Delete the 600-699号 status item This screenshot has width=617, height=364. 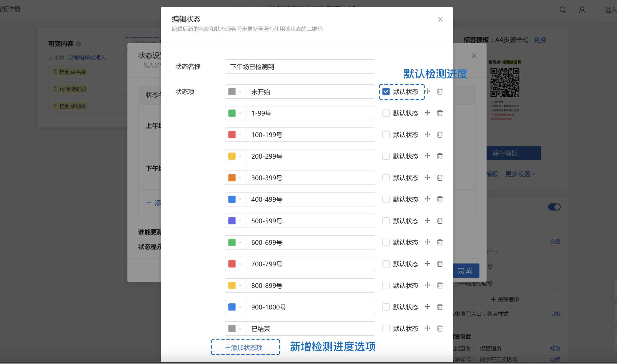(x=440, y=243)
